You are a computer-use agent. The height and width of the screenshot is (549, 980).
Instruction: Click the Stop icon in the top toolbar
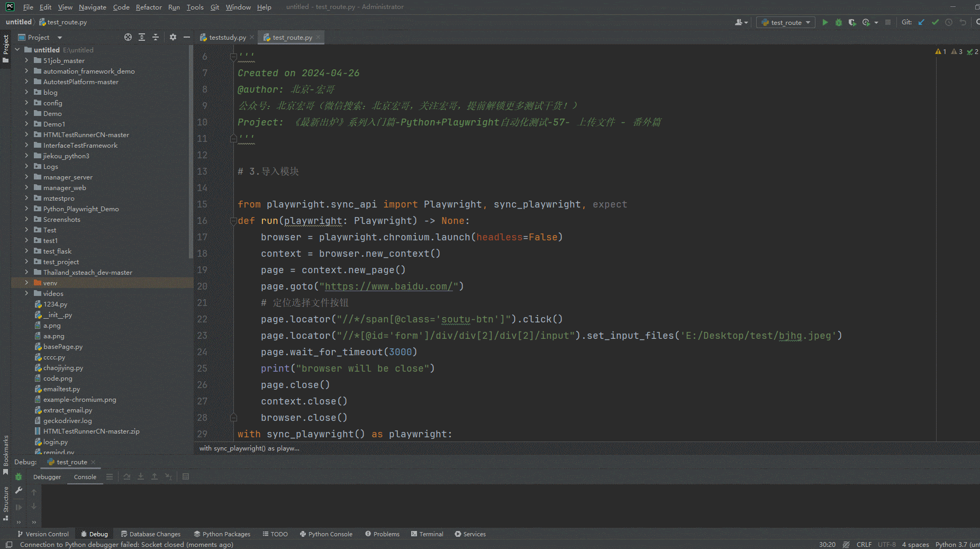(888, 22)
